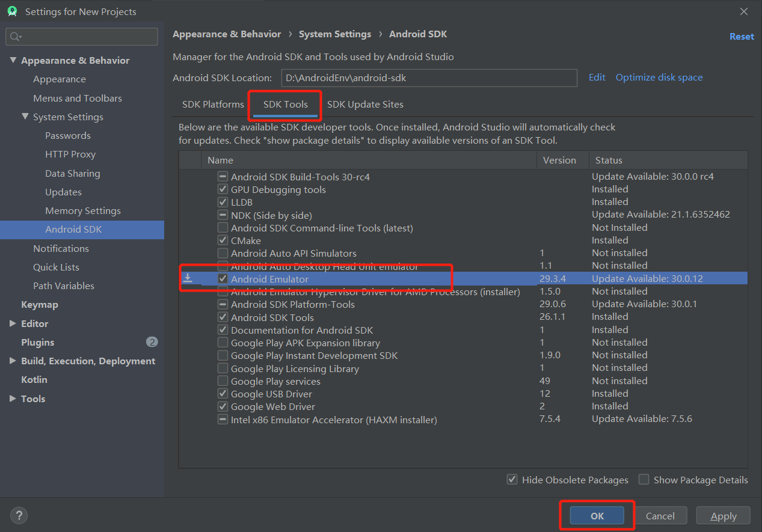Click the search magnifier icon in sidebar
The height and width of the screenshot is (532, 762).
click(x=16, y=37)
